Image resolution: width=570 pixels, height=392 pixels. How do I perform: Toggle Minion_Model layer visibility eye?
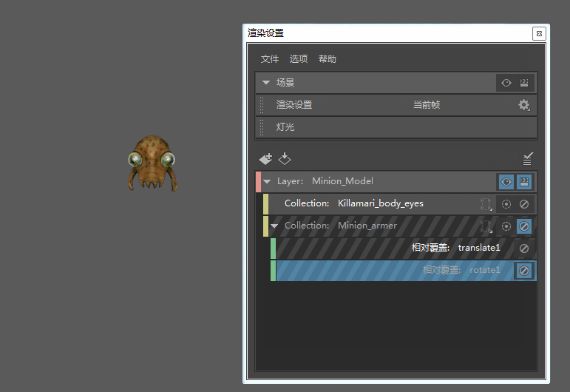pos(506,181)
